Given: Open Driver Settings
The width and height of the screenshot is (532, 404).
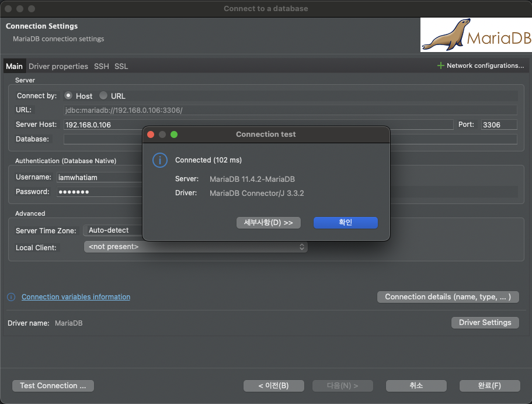Looking at the screenshot, I should [485, 323].
